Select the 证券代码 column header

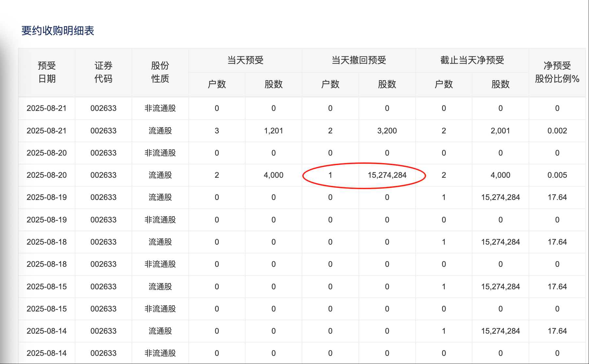(x=103, y=72)
